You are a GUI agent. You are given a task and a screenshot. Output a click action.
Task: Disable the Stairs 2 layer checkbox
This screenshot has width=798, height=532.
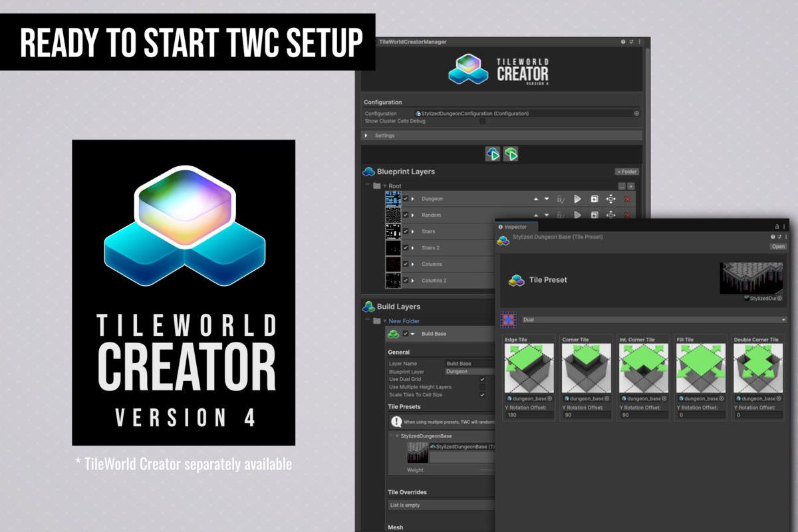[x=406, y=247]
